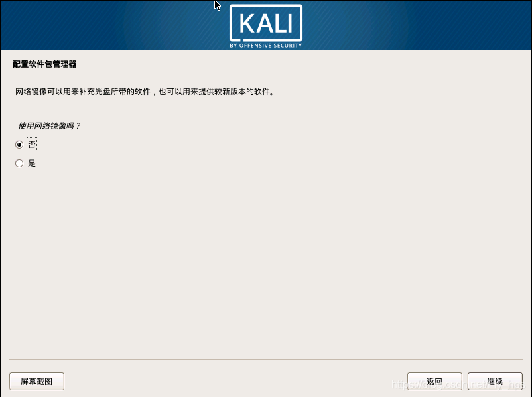Click the blue banner right of the logo
Image resolution: width=532 pixels, height=397 pixels.
point(417,25)
